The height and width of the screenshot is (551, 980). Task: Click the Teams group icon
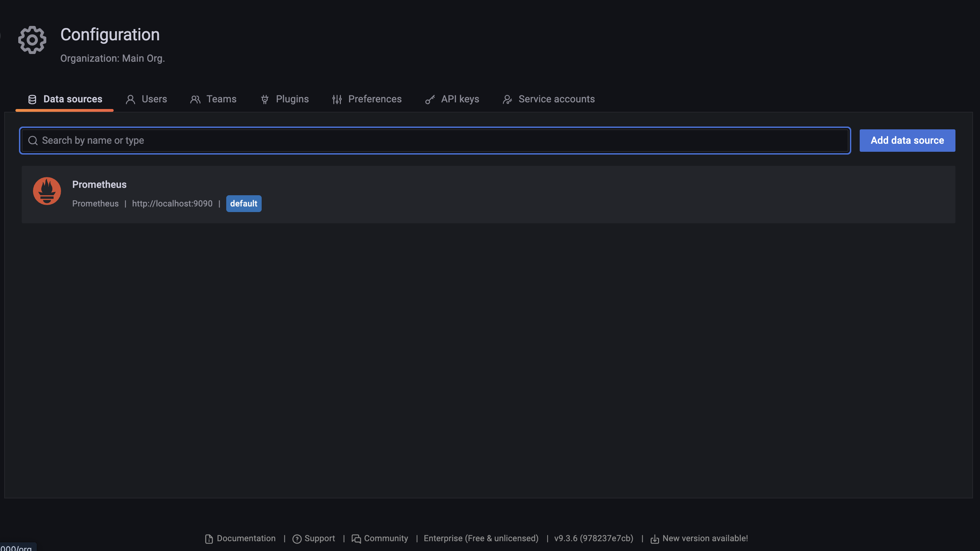195,100
